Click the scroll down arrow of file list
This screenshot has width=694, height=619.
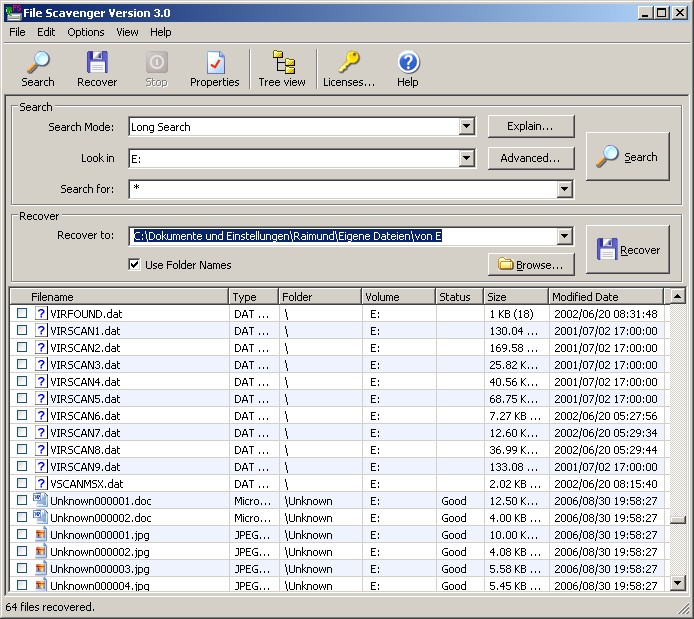click(x=677, y=583)
